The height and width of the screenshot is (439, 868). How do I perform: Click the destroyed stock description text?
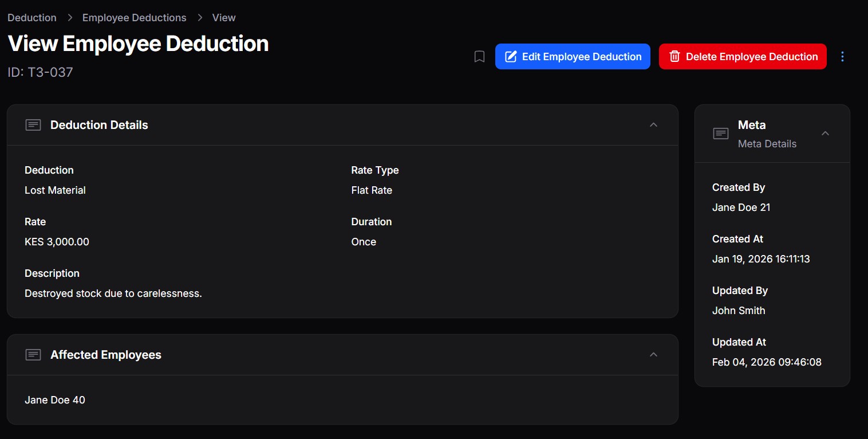pyautogui.click(x=113, y=293)
